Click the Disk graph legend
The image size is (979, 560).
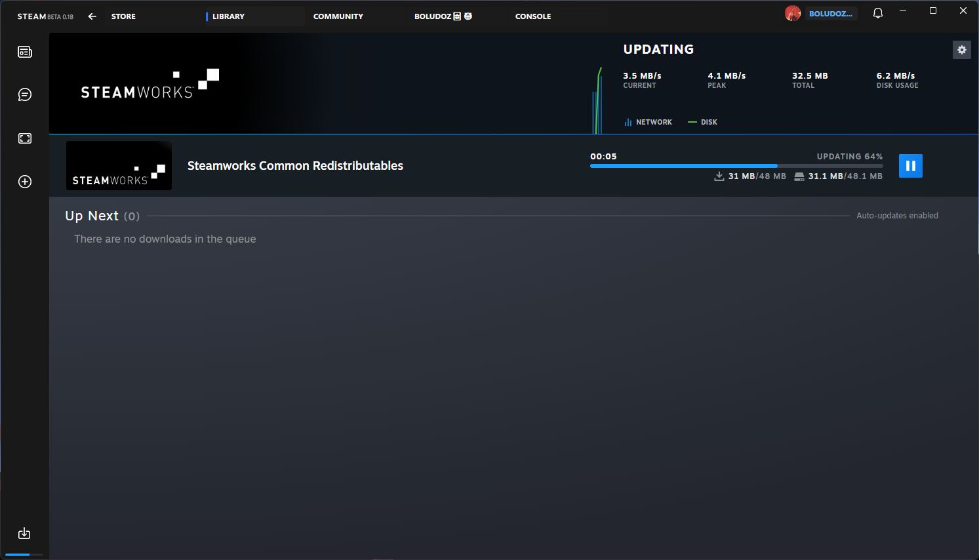tap(702, 122)
